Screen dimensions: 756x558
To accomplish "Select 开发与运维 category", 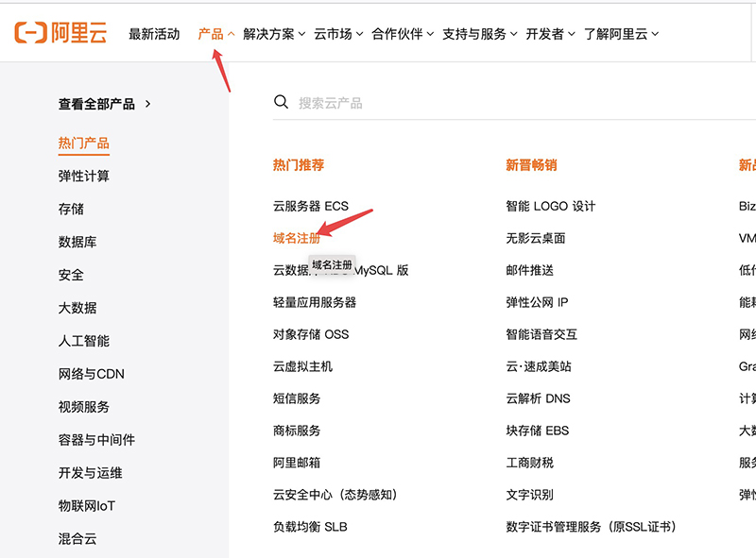I will pyautogui.click(x=90, y=473).
